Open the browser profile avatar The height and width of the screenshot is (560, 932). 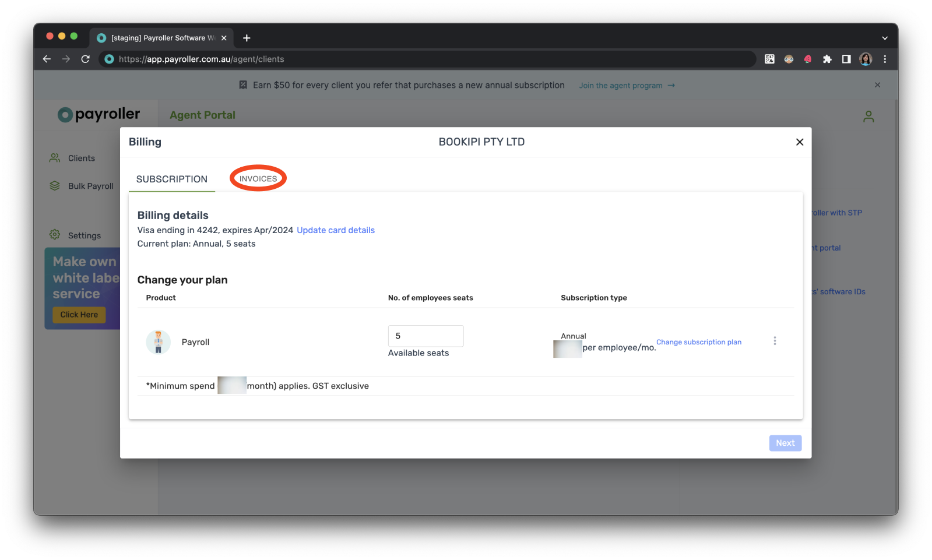pos(866,59)
